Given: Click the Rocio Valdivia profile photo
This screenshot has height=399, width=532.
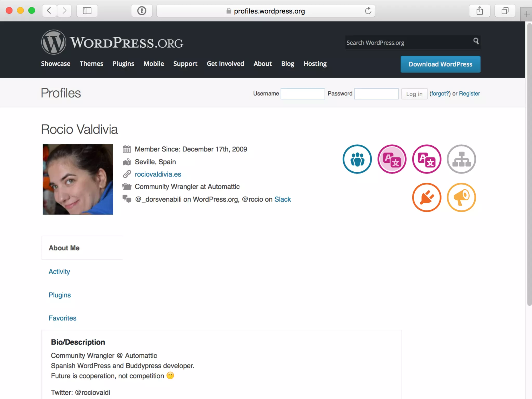Looking at the screenshot, I should (x=78, y=179).
